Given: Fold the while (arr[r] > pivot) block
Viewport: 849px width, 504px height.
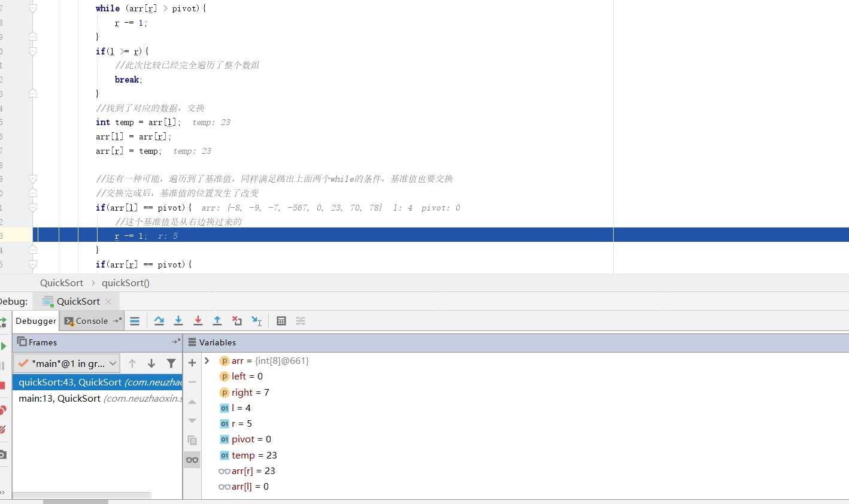Looking at the screenshot, I should tap(33, 8).
